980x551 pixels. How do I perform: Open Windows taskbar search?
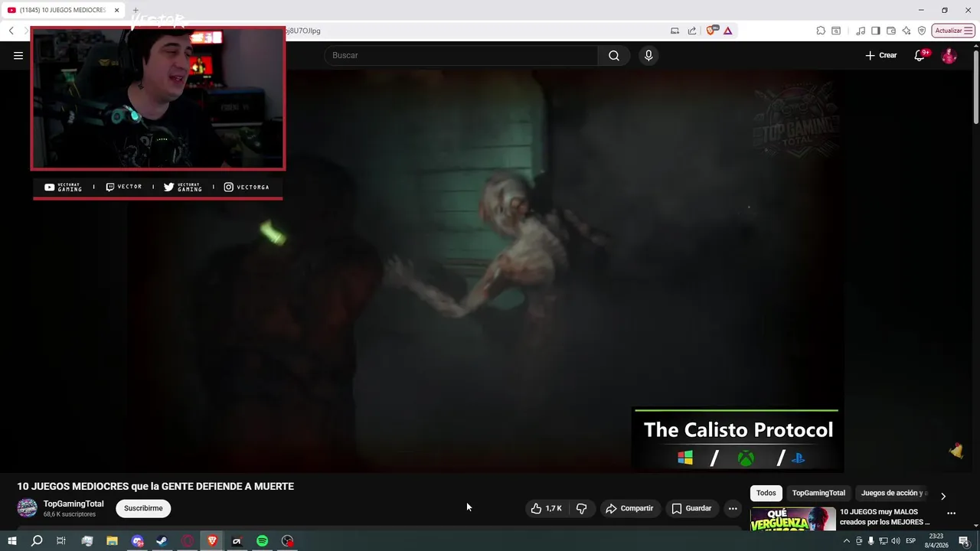coord(37,541)
